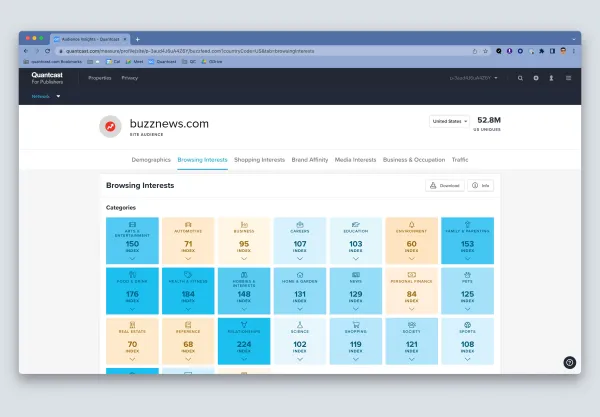Select the Browsing Interests tab
Viewport: 600px width, 417px height.
[202, 160]
